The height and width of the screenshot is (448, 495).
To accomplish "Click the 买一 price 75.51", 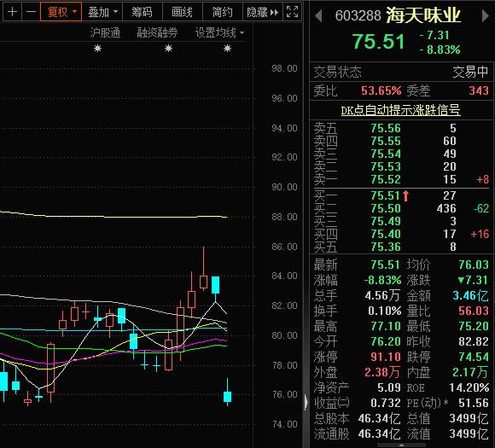I will (x=386, y=195).
